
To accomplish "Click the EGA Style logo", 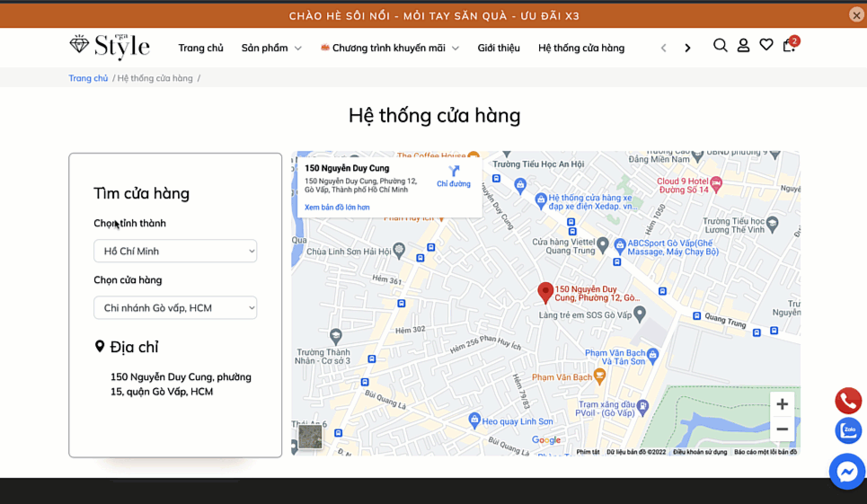I will [x=110, y=47].
